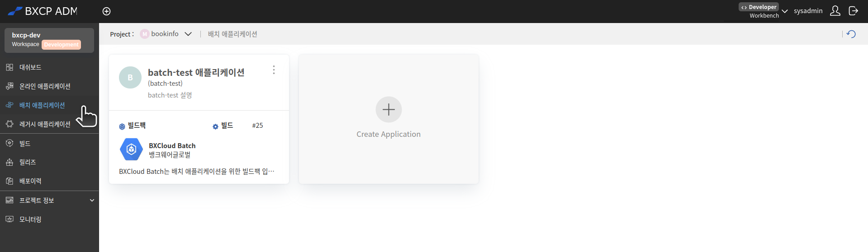This screenshot has height=252, width=868.
Task: Click the B avatar of batch-test application
Action: [x=130, y=78]
